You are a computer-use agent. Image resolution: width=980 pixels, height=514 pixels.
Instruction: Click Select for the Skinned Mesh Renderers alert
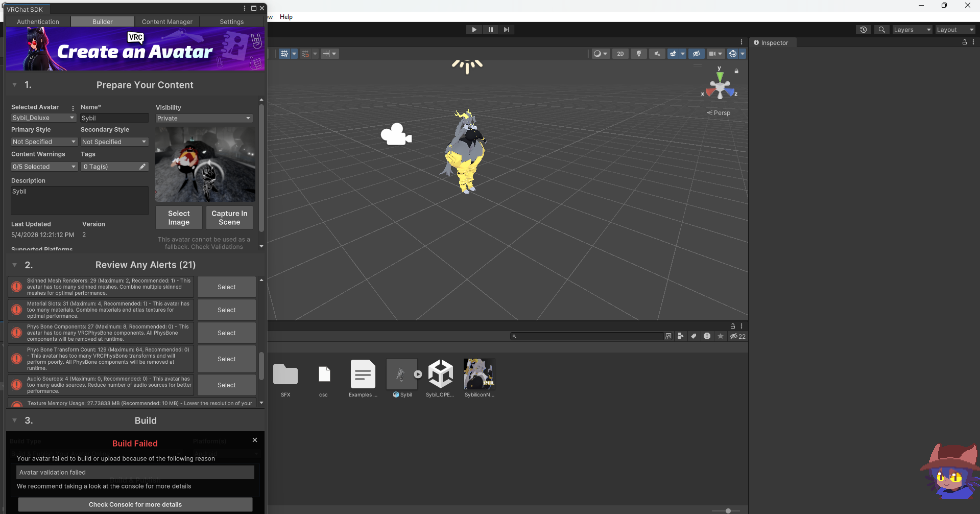pyautogui.click(x=227, y=287)
